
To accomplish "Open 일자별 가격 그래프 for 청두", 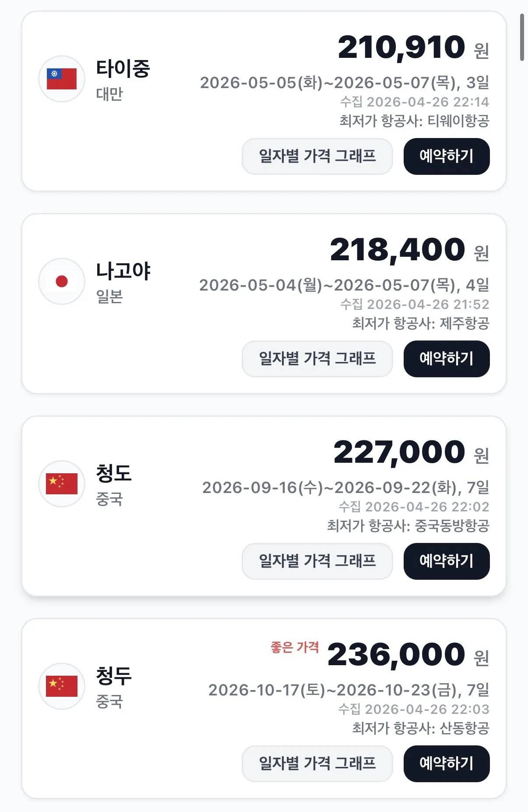I will tap(317, 764).
